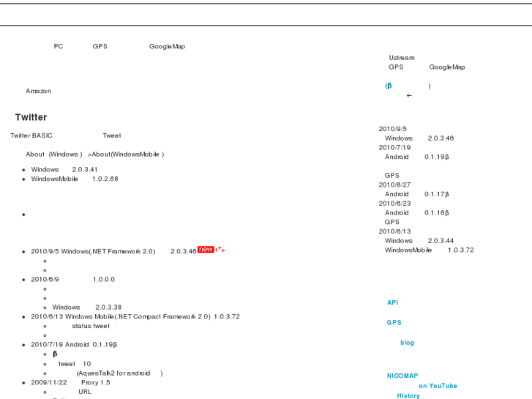Click "About (Windows )" text
Image resolution: width=532 pixels, height=399 pixels.
click(54, 154)
